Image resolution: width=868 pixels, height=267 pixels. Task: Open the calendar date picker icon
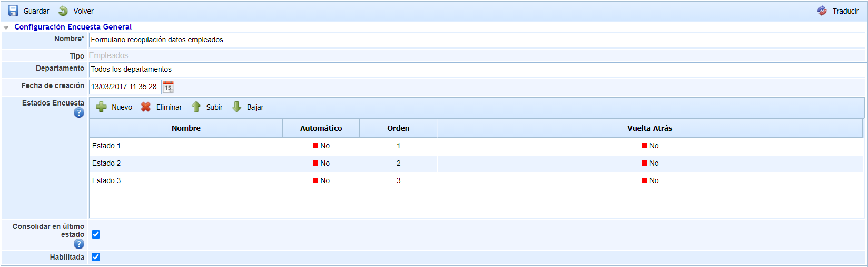click(x=168, y=87)
